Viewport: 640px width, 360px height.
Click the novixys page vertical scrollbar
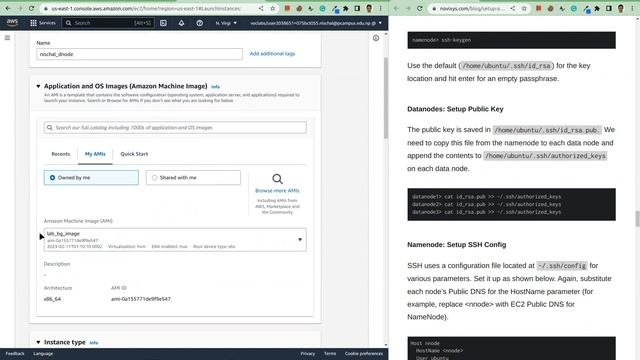tap(637, 218)
